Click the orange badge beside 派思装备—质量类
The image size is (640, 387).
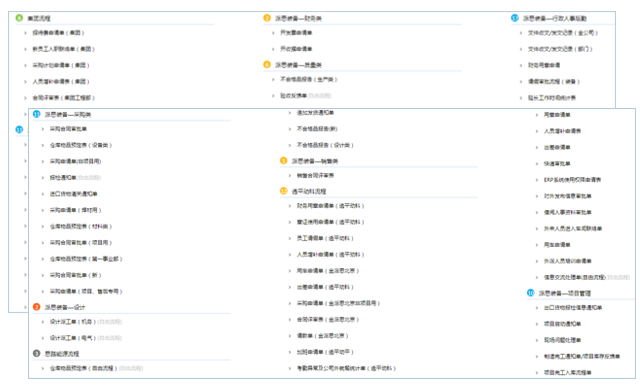(267, 64)
